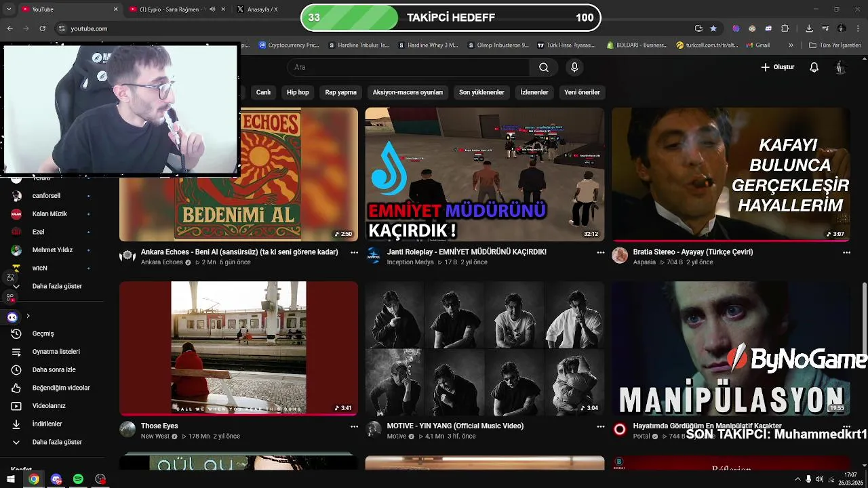Open Chrome media controls icon
This screenshot has width=868, height=488.
tap(825, 28)
